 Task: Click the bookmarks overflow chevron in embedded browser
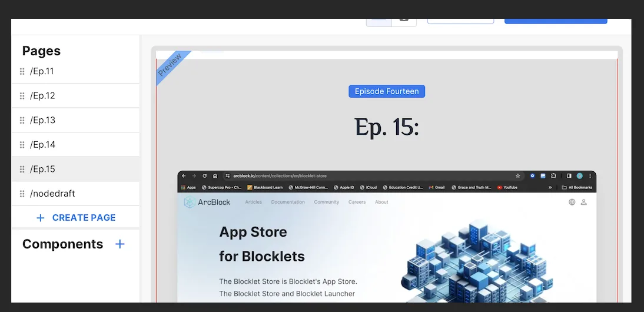pos(550,187)
